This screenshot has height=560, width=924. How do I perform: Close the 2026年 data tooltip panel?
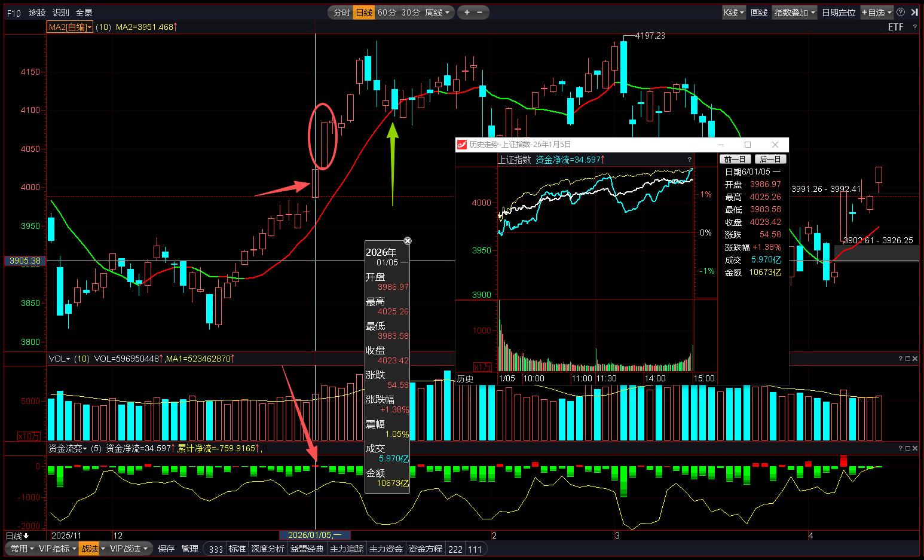(x=408, y=241)
